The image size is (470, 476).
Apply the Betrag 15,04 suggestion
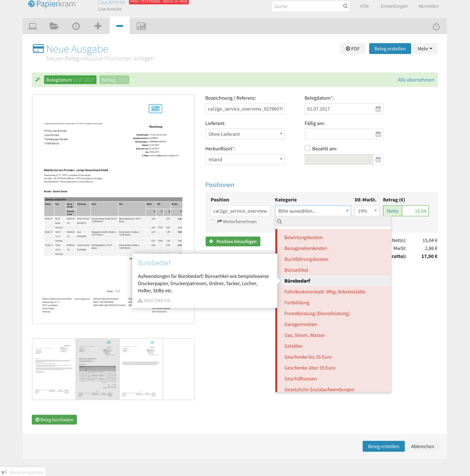(114, 80)
